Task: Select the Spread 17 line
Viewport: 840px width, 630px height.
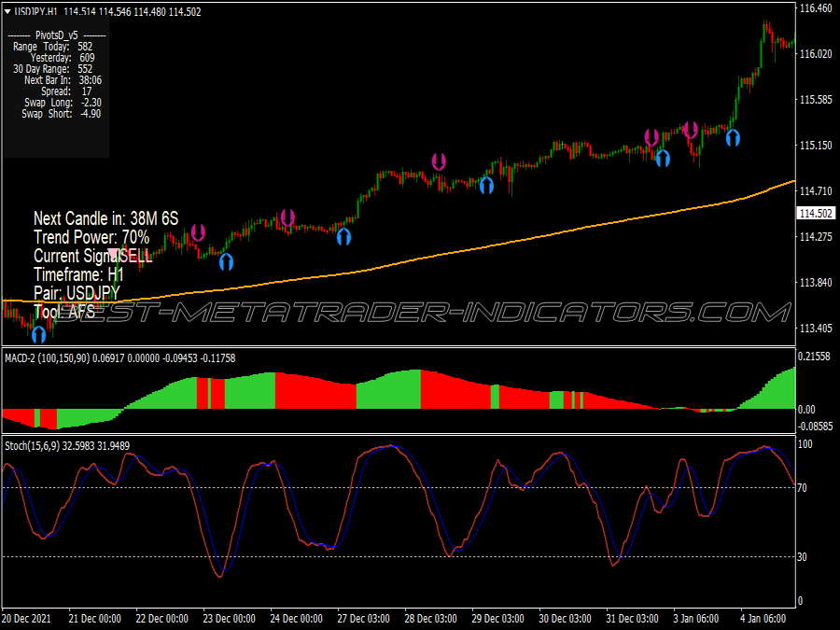Action: pos(66,91)
